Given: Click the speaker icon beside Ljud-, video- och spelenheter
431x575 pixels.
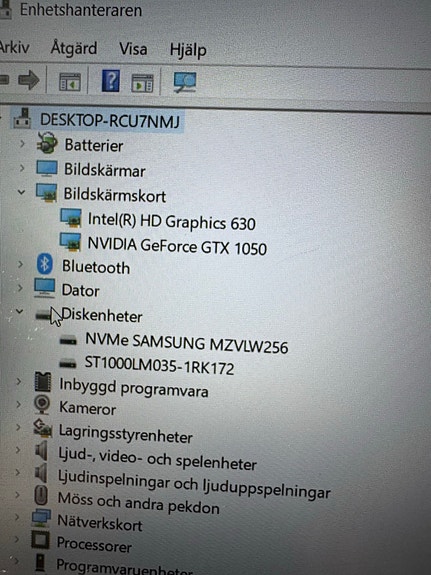Looking at the screenshot, I should (41, 450).
